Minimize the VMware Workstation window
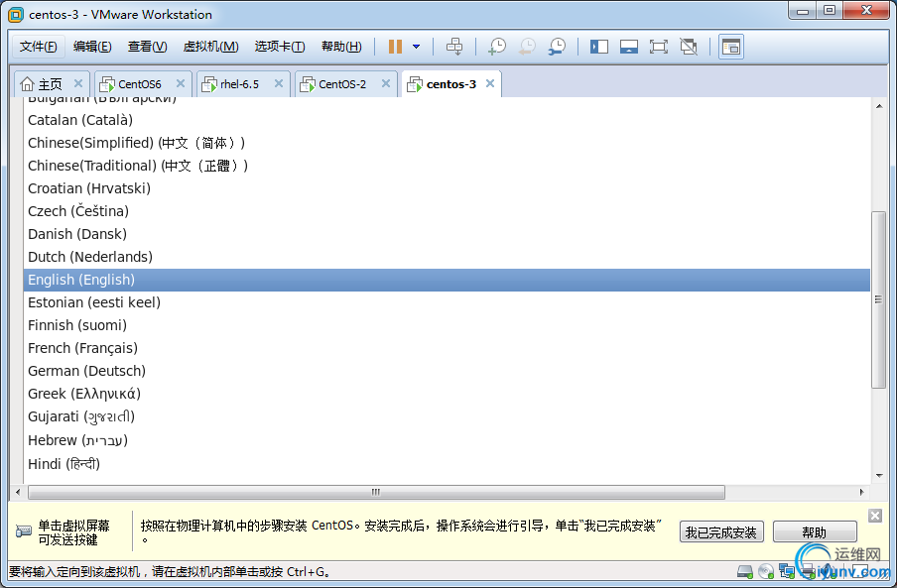The height and width of the screenshot is (588, 897). coord(802,11)
